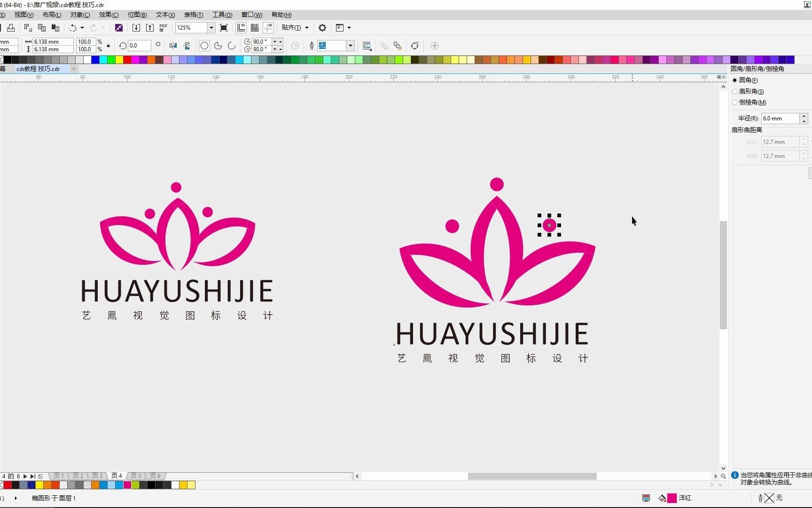Screen dimensions: 812x508
Task: Click the Publish to PDF icon
Action: click(x=163, y=28)
